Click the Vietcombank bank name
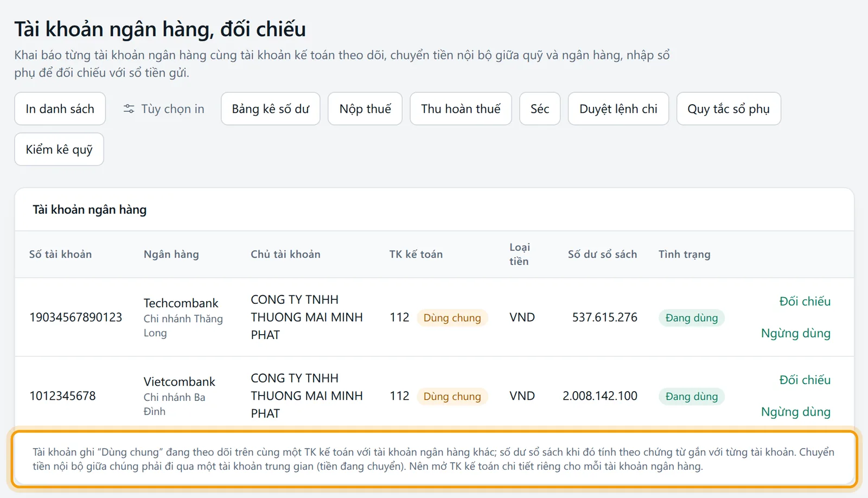This screenshot has height=498, width=868. (179, 381)
